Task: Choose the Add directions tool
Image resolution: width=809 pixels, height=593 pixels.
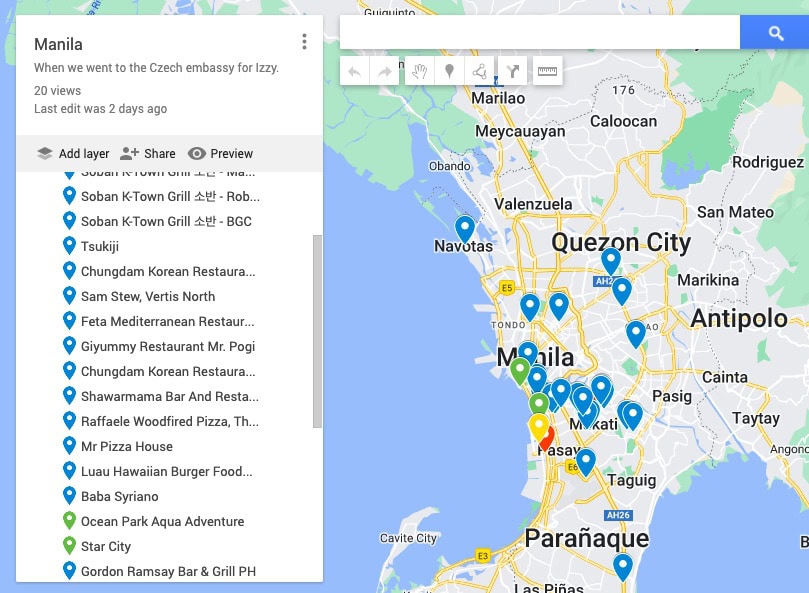Action: click(511, 71)
